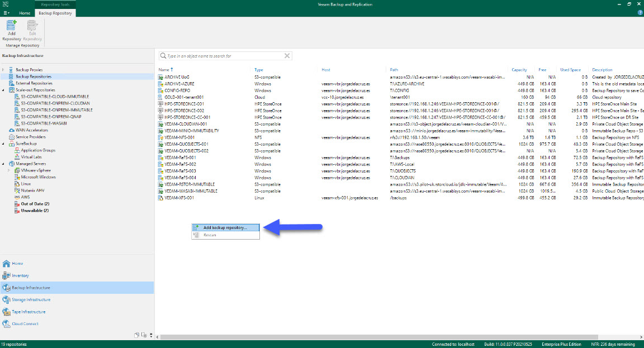Select the Add Repository ribbon icon
Image resolution: width=644 pixels, height=348 pixels.
pyautogui.click(x=11, y=28)
